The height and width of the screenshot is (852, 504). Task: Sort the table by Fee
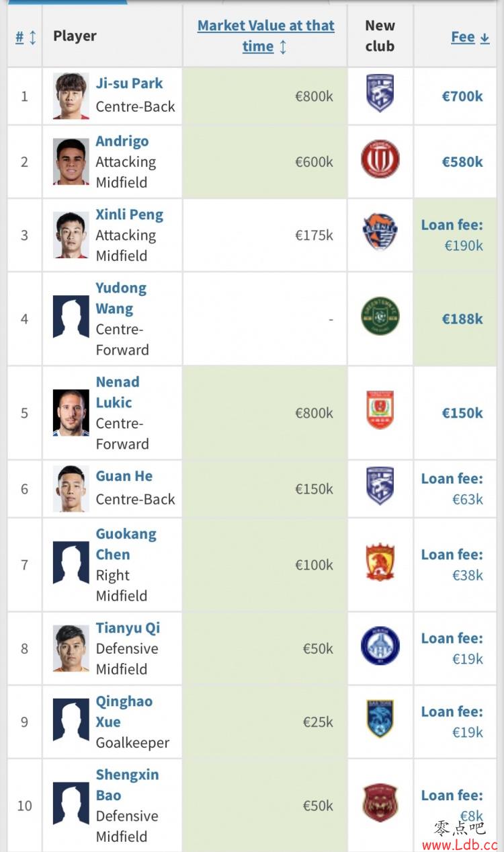pos(470,37)
